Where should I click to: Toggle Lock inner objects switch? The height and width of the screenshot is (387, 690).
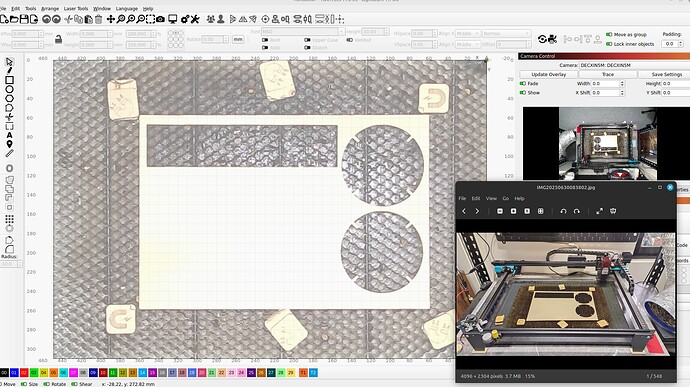[609, 44]
